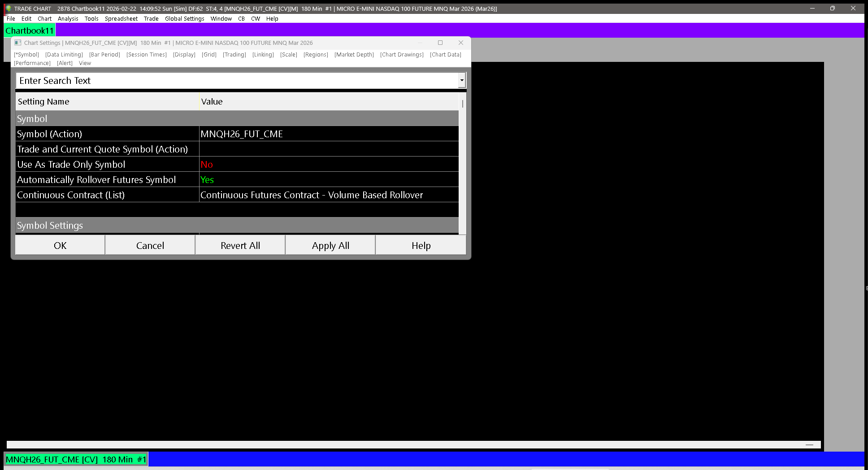This screenshot has width=868, height=470.
Task: Click the Symbol (Action) value MNQH26_FUT_CME
Action: [329, 134]
